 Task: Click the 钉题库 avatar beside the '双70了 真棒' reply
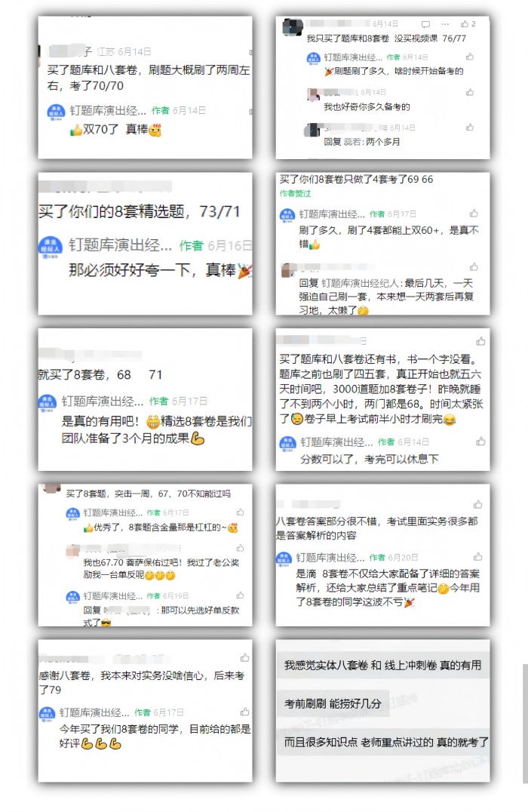tap(55, 112)
